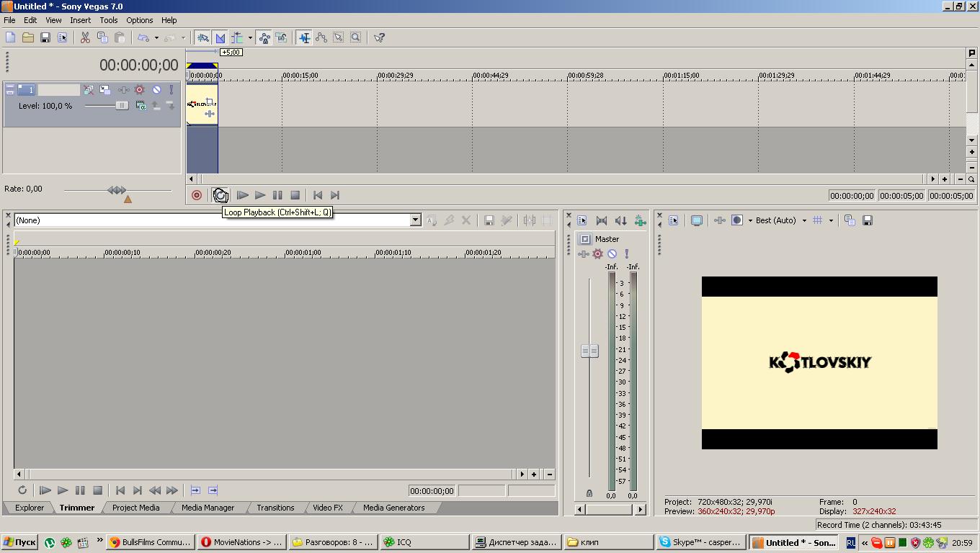Go to end of the timeline
Screen dimensions: 980x553
[x=335, y=195]
